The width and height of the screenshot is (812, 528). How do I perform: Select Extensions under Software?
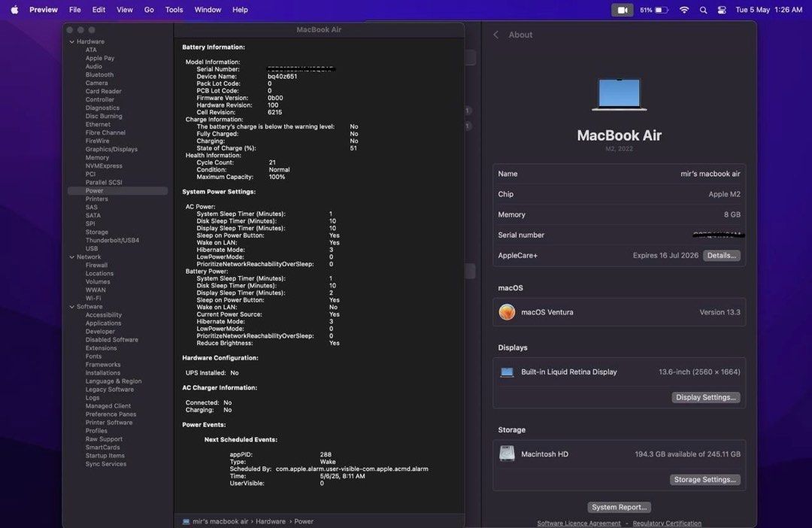coord(101,348)
